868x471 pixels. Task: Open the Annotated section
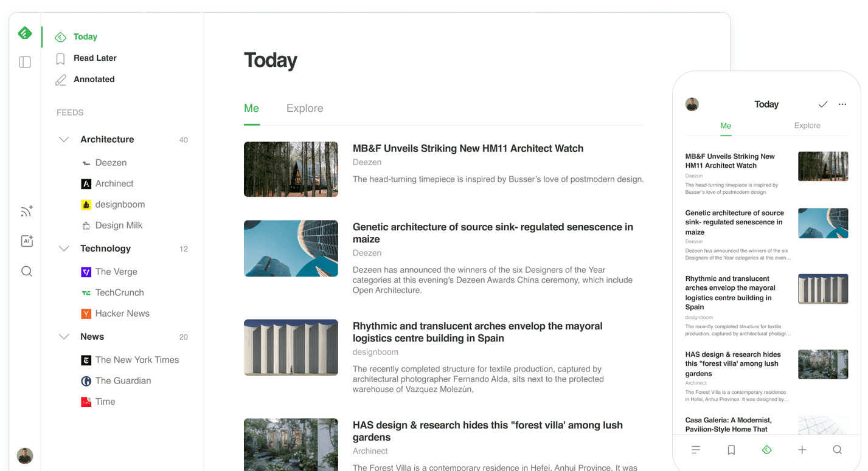[x=94, y=79]
